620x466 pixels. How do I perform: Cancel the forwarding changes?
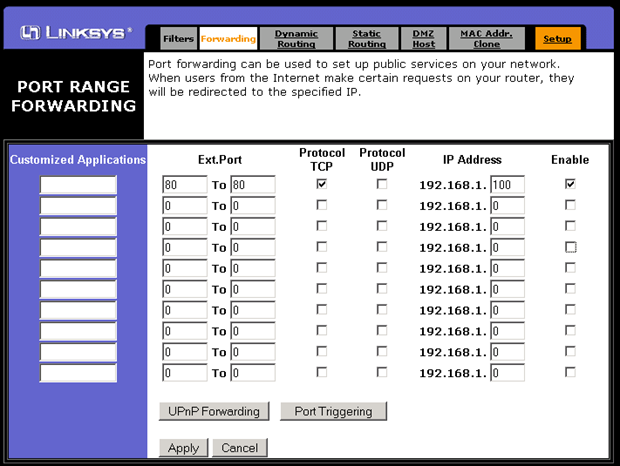coord(240,448)
